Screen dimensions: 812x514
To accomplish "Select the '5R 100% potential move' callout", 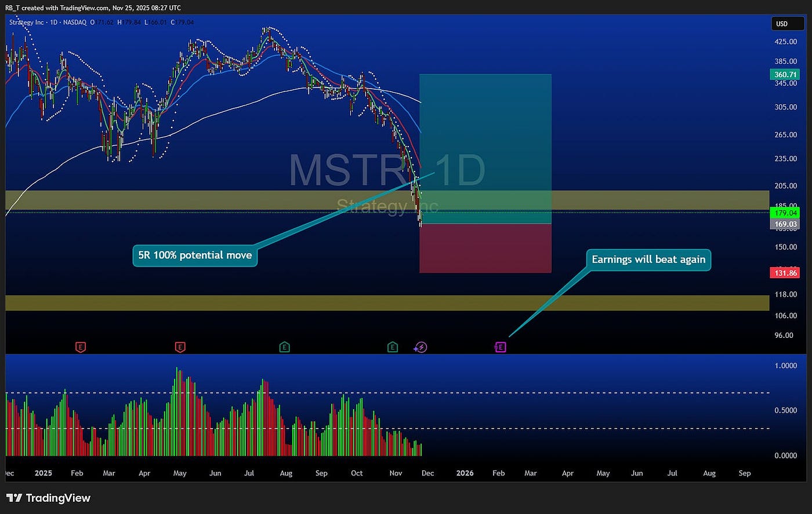I will 195,255.
